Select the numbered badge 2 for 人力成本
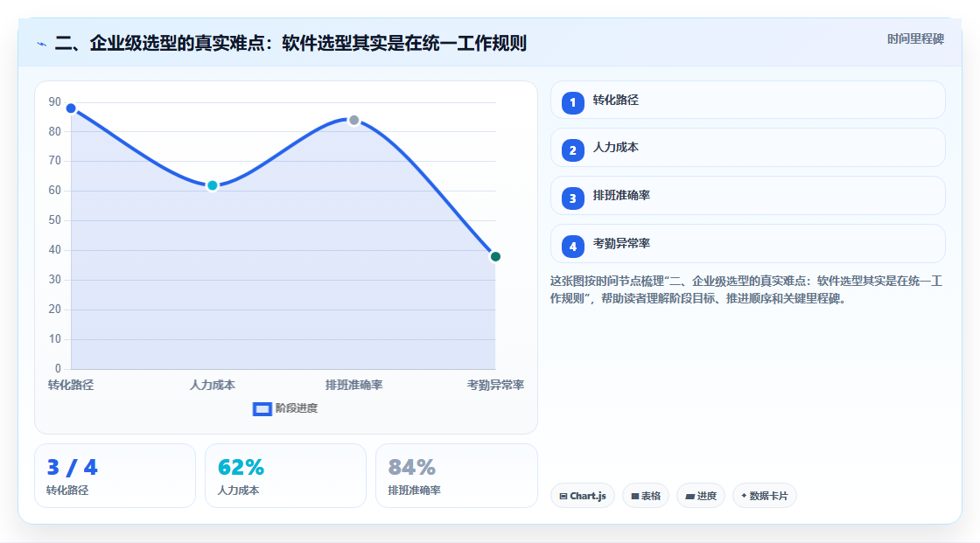The width and height of the screenshot is (980, 543). [x=572, y=150]
